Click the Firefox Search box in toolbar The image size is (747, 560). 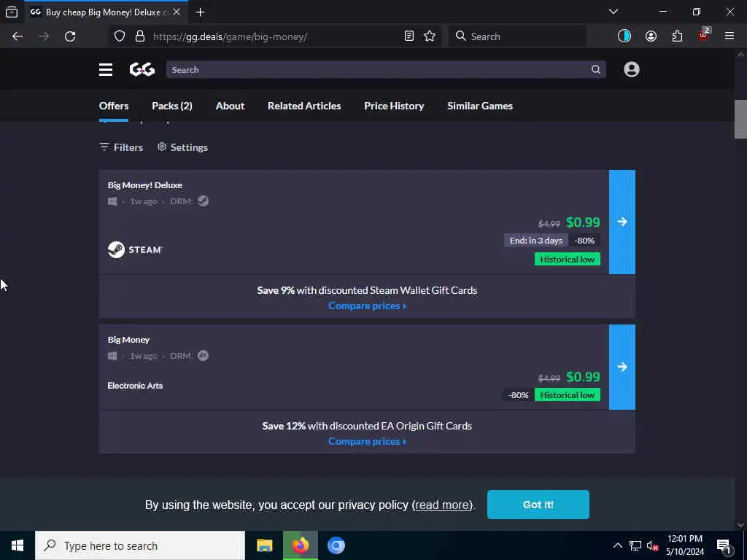click(517, 36)
